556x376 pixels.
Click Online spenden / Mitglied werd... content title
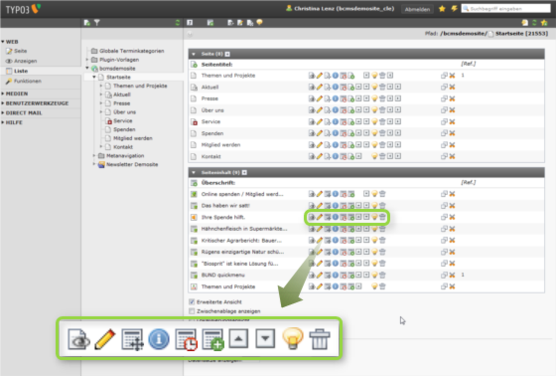point(242,194)
